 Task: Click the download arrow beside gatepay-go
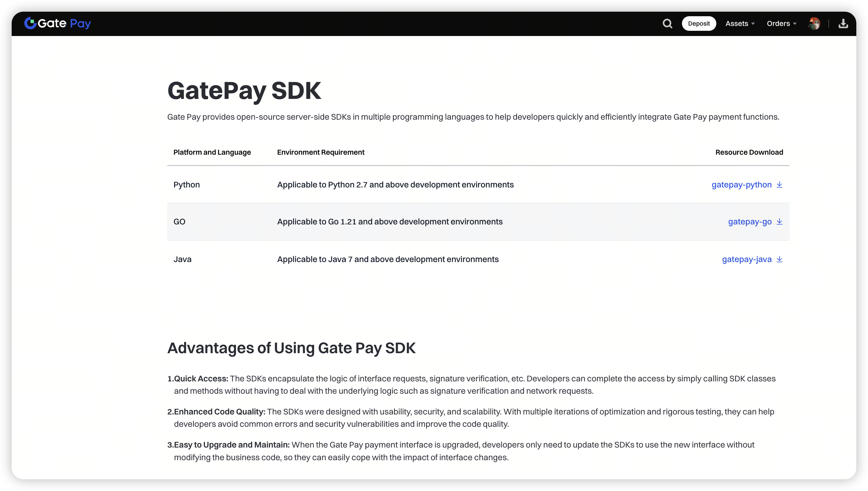coord(780,222)
